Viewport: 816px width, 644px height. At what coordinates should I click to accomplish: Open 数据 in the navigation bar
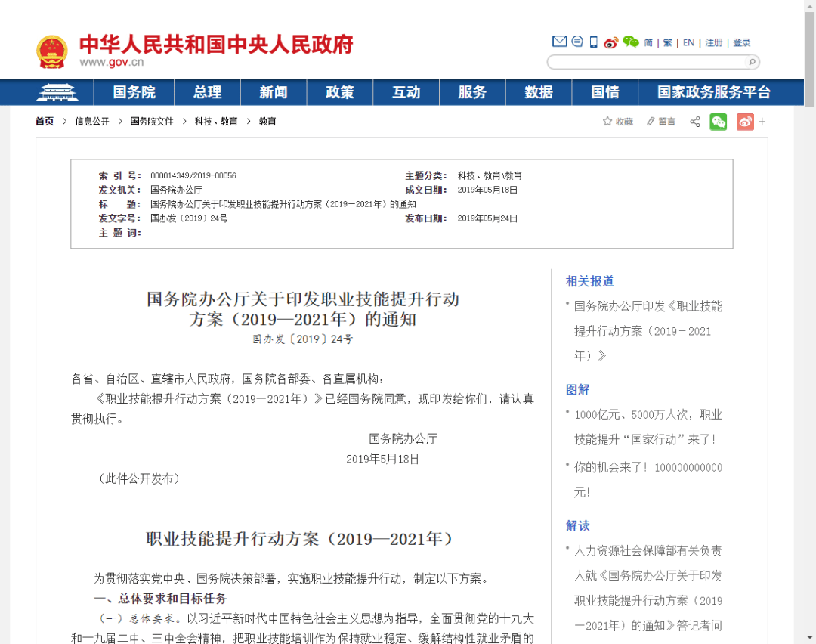click(x=539, y=92)
